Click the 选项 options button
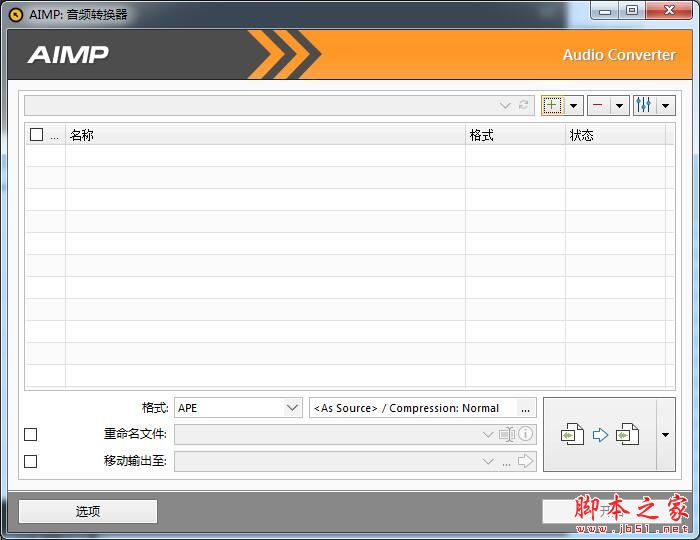700x540 pixels. [88, 511]
